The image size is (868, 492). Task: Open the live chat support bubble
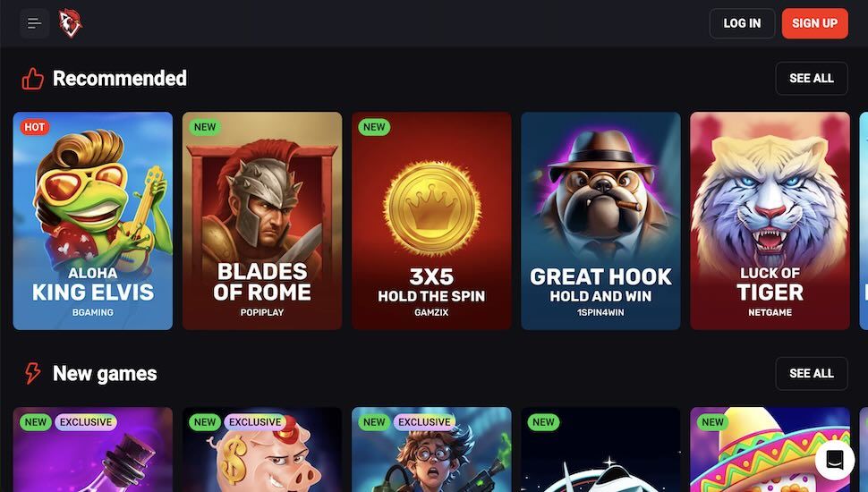835,460
